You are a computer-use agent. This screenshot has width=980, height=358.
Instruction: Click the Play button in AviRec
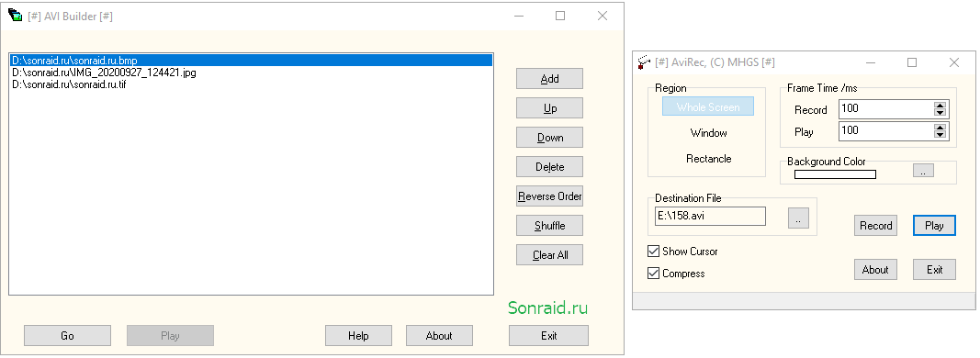[934, 226]
